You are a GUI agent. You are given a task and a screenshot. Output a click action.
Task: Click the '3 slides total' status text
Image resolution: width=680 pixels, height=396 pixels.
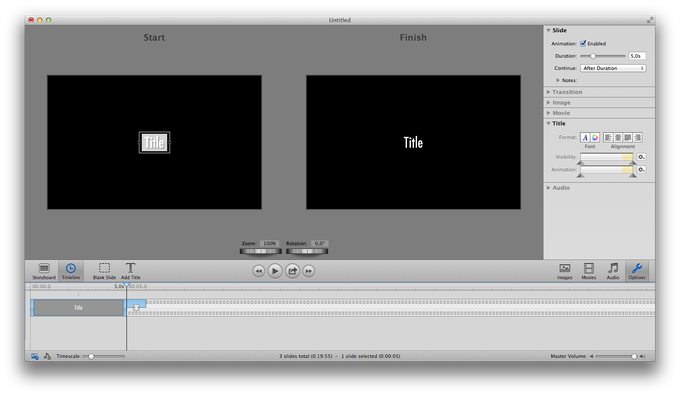click(306, 356)
